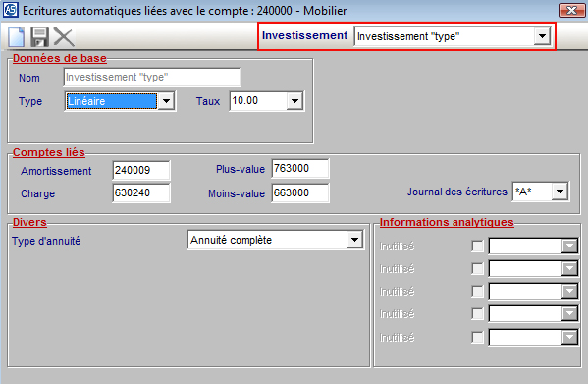The image size is (588, 384).
Task: Click the Plus-value label
Action: (x=241, y=169)
